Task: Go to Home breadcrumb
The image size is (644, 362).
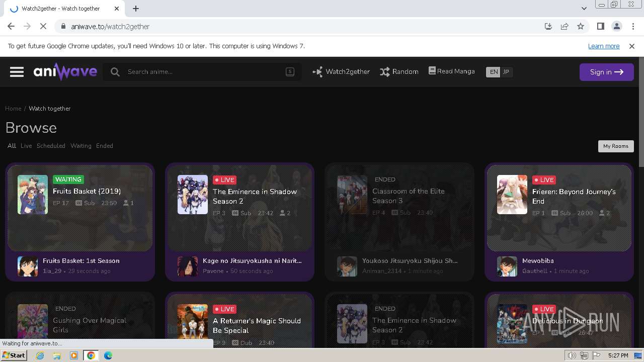Action: [13, 109]
